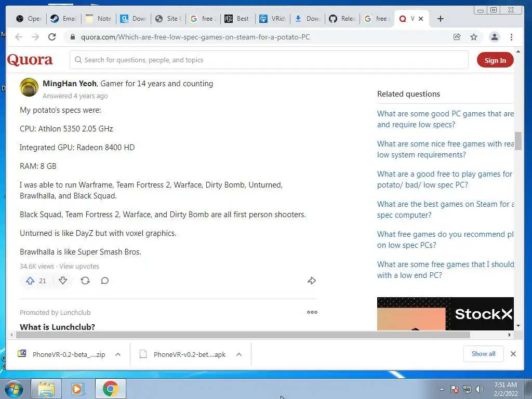Show all downloads
This screenshot has width=532, height=399.
coord(483,354)
